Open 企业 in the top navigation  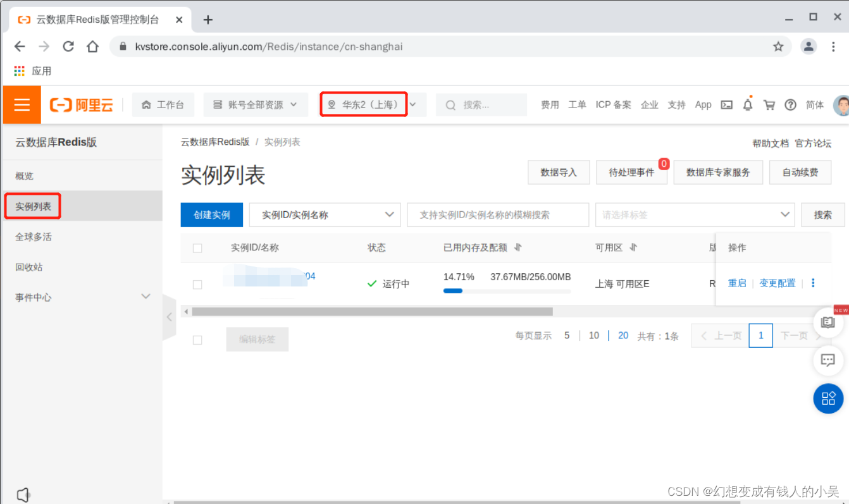pyautogui.click(x=649, y=105)
